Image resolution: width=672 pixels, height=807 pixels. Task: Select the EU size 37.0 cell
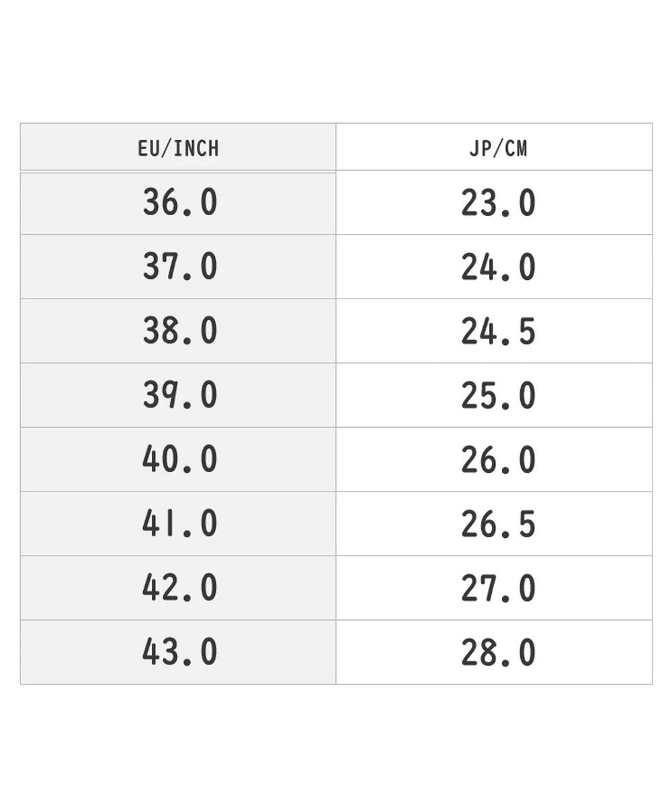pyautogui.click(x=178, y=267)
